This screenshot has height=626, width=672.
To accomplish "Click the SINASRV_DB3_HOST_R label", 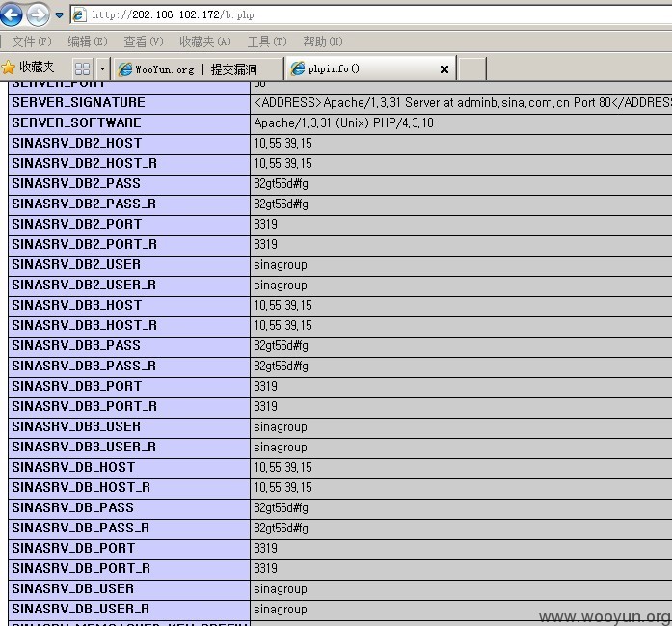I will point(85,325).
